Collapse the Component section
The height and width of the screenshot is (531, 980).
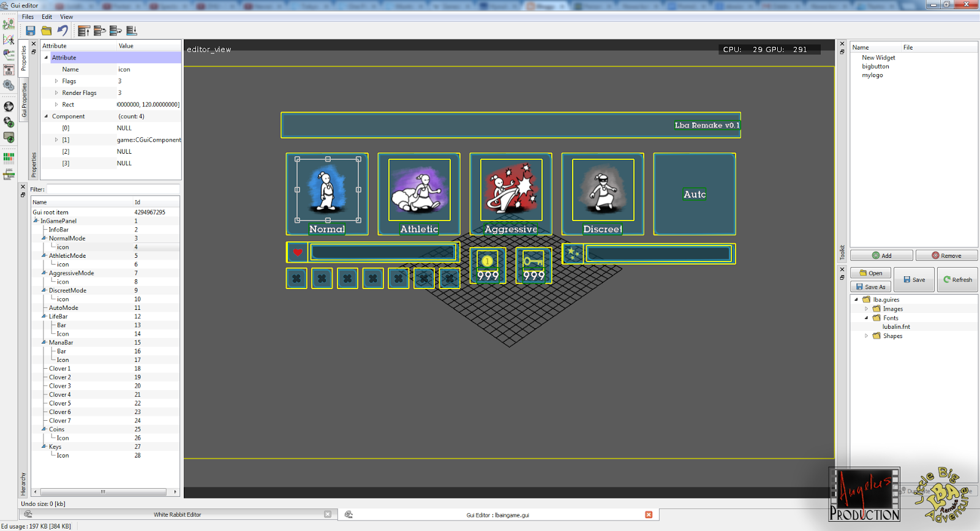(x=46, y=116)
